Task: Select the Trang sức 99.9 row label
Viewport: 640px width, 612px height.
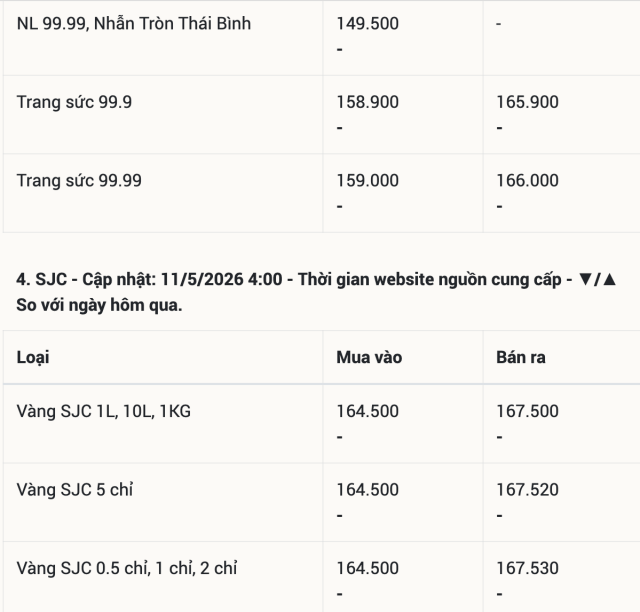Action: 74,102
